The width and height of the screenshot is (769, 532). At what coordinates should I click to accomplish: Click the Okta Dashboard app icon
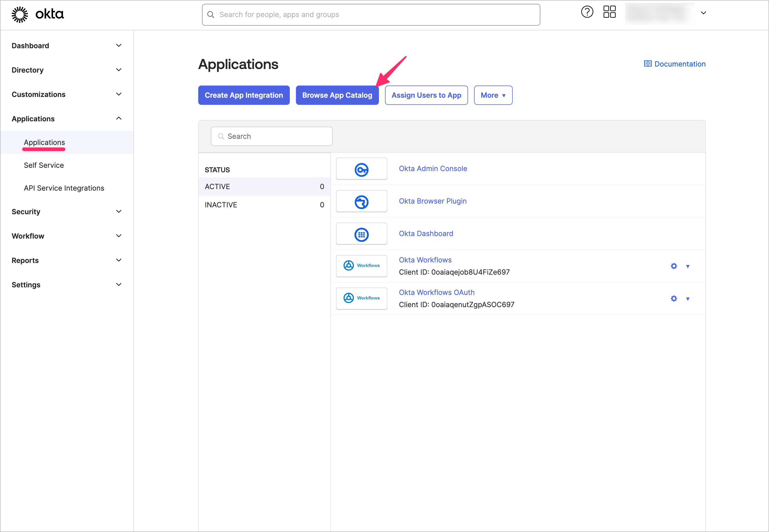tap(361, 234)
